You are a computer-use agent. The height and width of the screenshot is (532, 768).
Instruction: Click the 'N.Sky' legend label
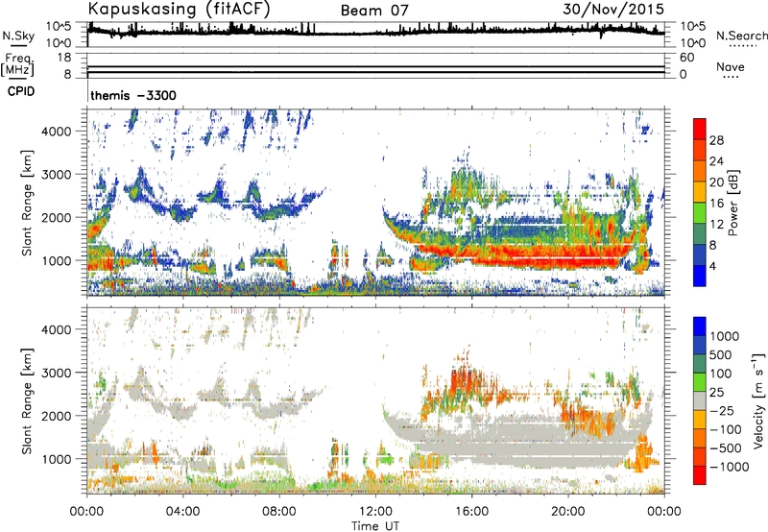click(18, 36)
